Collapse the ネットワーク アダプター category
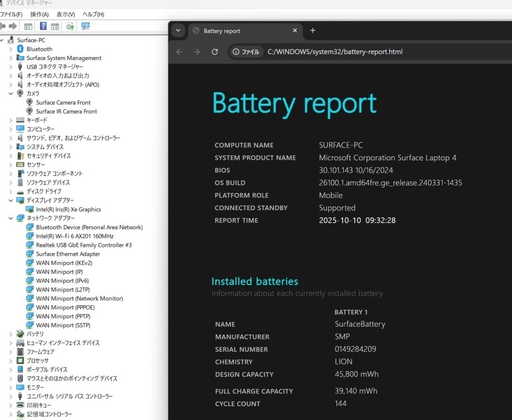The image size is (512, 420). pos(11,218)
